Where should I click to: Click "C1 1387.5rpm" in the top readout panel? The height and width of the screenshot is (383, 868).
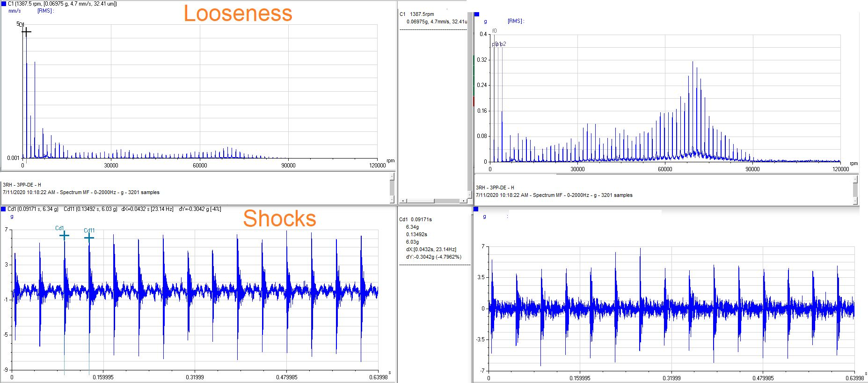417,14
